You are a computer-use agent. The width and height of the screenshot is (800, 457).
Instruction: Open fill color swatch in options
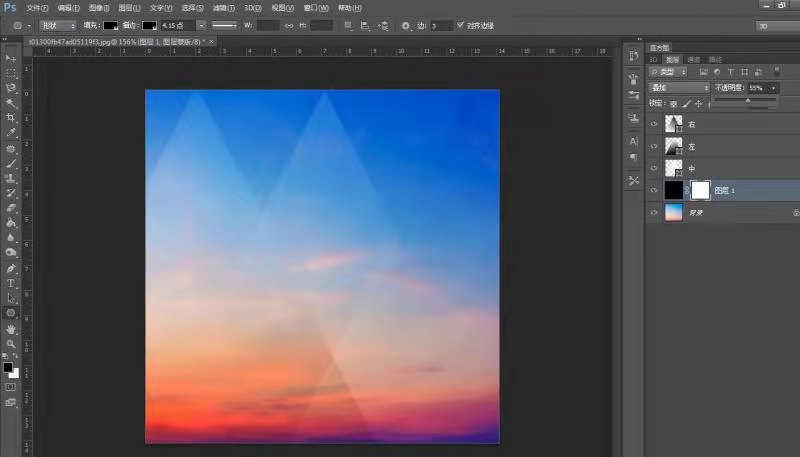click(x=110, y=26)
